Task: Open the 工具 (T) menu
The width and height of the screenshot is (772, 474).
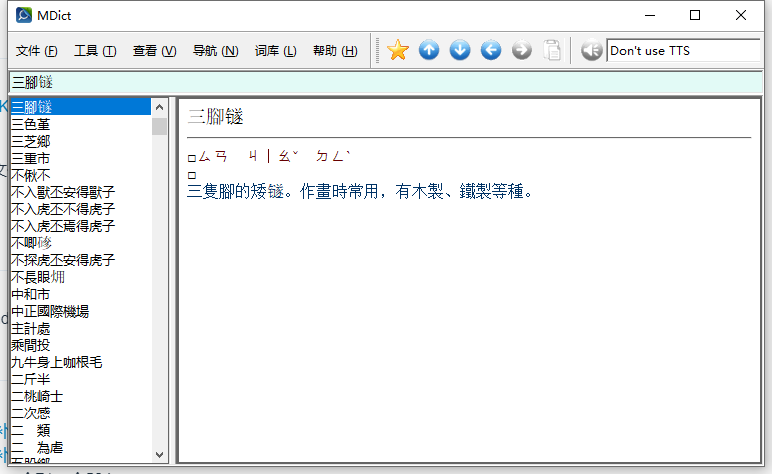Action: coord(95,51)
